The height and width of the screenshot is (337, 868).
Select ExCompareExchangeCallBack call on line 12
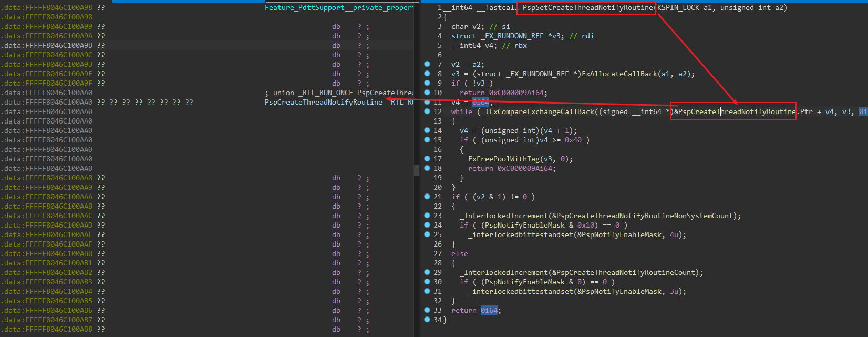[x=542, y=111]
